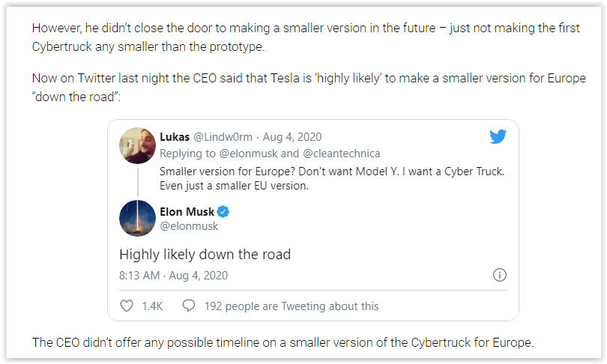Open Elon Musk's rocket avatar
The height and width of the screenshot is (364, 607).
[137, 218]
